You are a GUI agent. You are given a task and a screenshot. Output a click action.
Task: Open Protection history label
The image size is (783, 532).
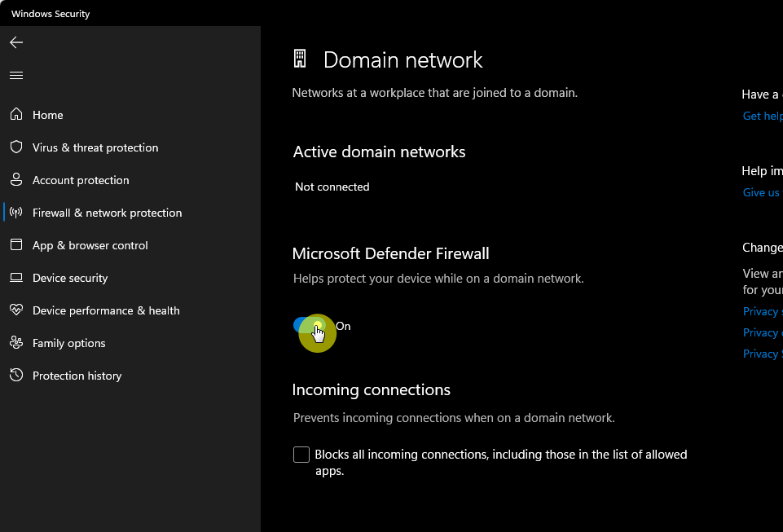pos(77,376)
